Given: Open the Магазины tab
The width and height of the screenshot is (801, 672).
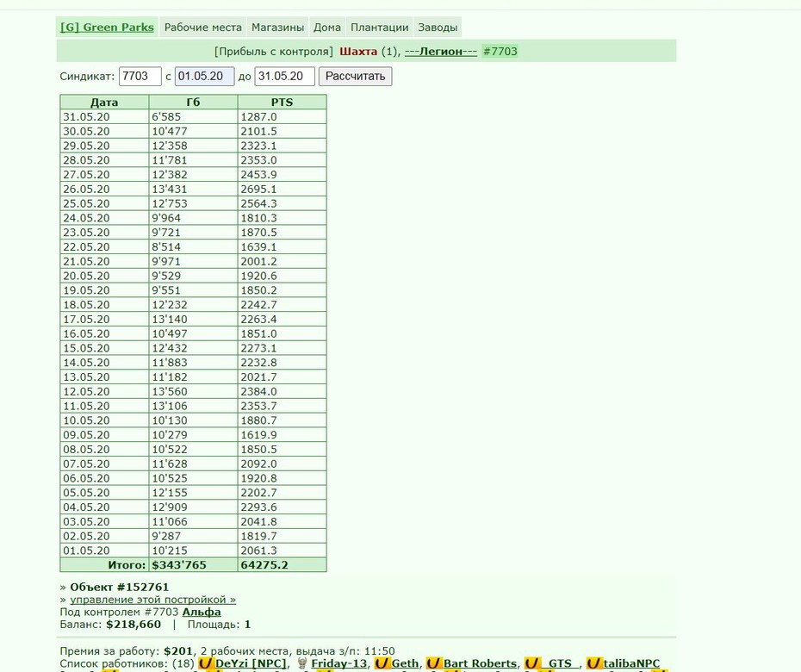Looking at the screenshot, I should point(277,27).
